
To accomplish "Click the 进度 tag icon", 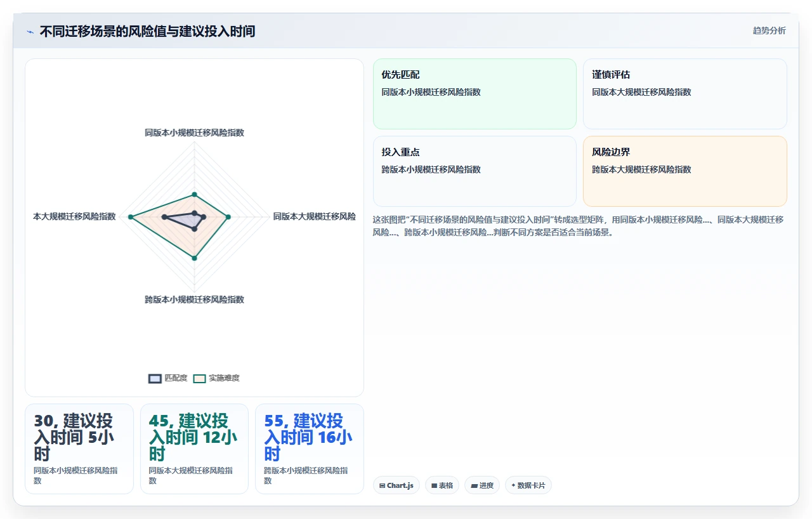I will (474, 485).
